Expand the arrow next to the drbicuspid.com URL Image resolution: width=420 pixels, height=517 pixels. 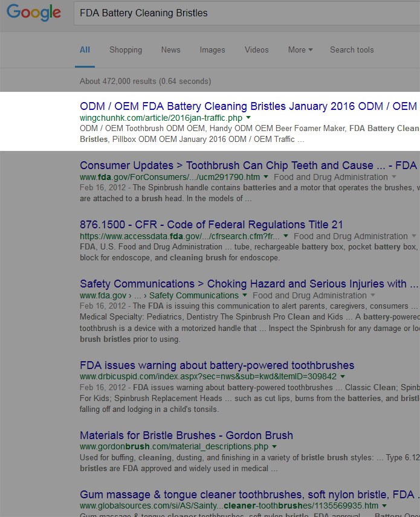tap(343, 376)
